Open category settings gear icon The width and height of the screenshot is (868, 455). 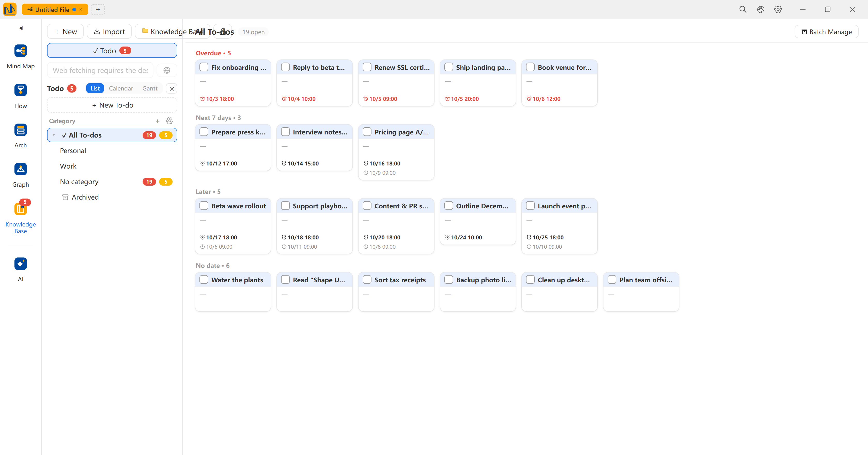(x=170, y=121)
